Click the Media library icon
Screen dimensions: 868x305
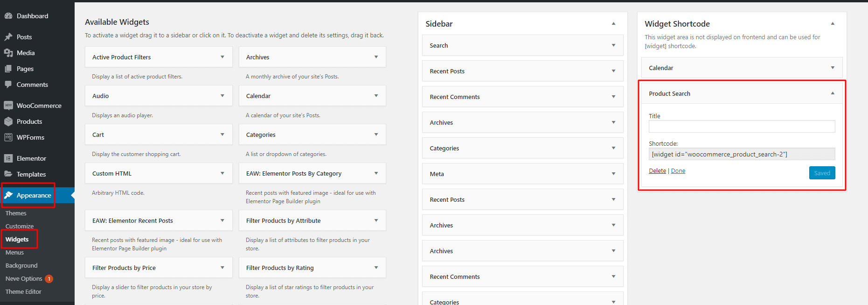(8, 53)
